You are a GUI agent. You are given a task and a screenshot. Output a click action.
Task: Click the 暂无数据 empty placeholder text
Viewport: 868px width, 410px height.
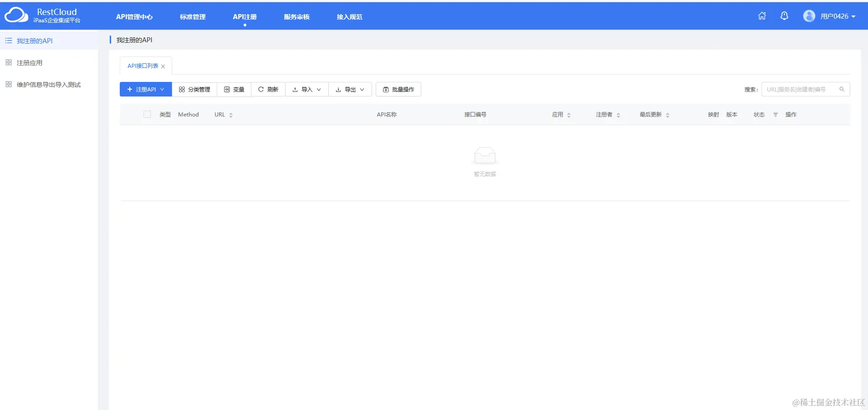(485, 174)
